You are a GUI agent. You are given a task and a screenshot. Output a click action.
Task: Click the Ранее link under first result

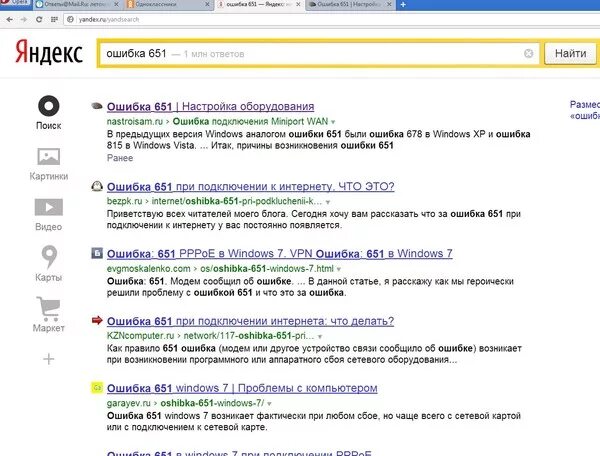(120, 158)
